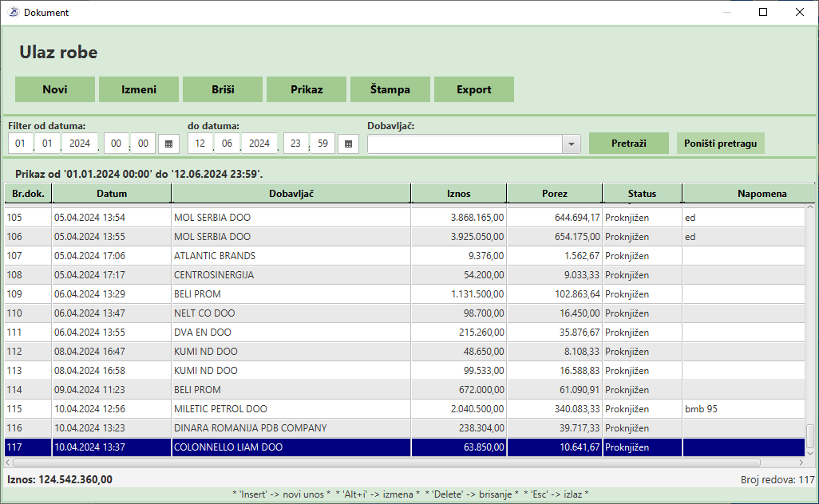819x504 pixels.
Task: Click the Dobavljač column header
Action: click(x=291, y=194)
